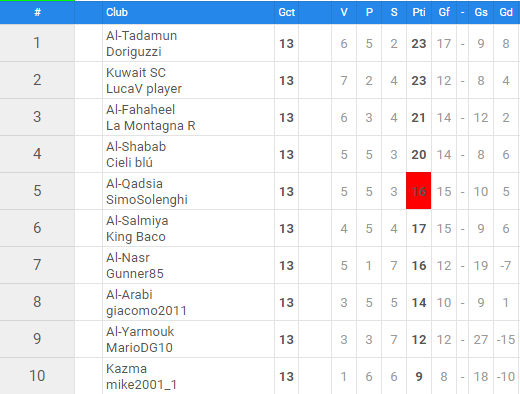Open manager Cieli blú's profile
The image size is (520, 394).
coord(129,163)
